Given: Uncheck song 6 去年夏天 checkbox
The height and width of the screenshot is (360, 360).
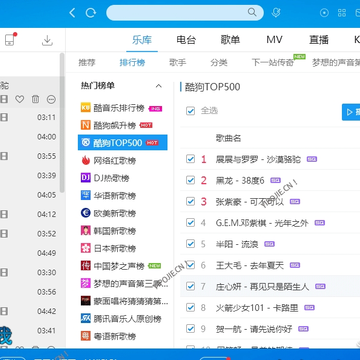Looking at the screenshot, I should [190, 265].
